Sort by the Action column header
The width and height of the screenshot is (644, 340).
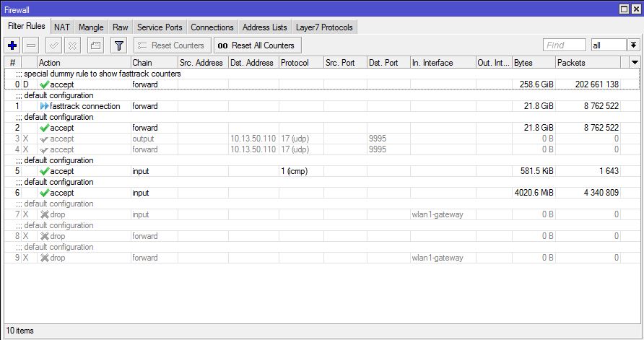click(84, 62)
